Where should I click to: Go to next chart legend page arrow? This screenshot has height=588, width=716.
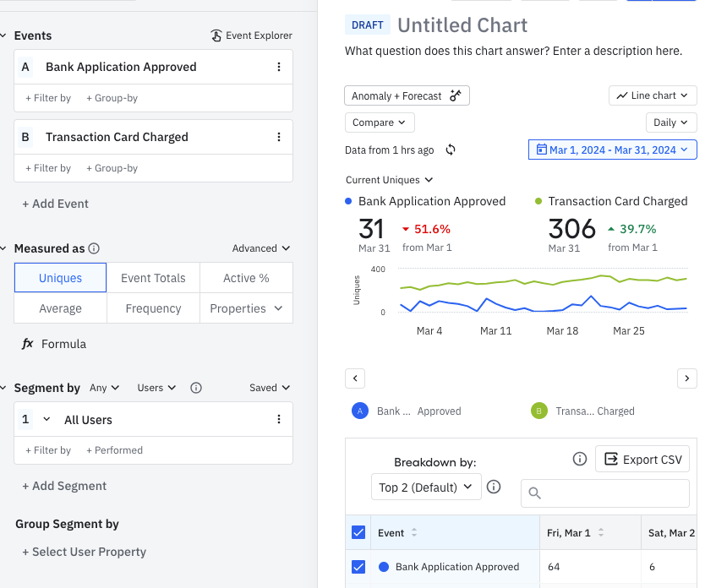pos(686,378)
